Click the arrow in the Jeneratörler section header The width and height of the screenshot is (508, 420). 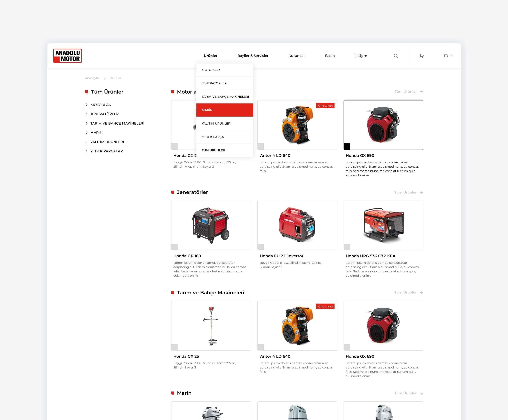[421, 192]
